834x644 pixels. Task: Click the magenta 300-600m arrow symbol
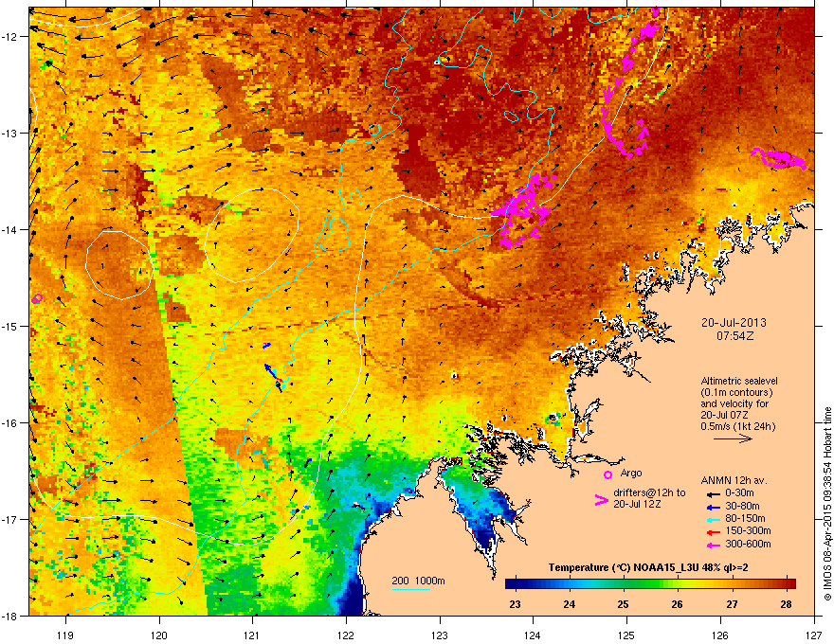click(713, 545)
